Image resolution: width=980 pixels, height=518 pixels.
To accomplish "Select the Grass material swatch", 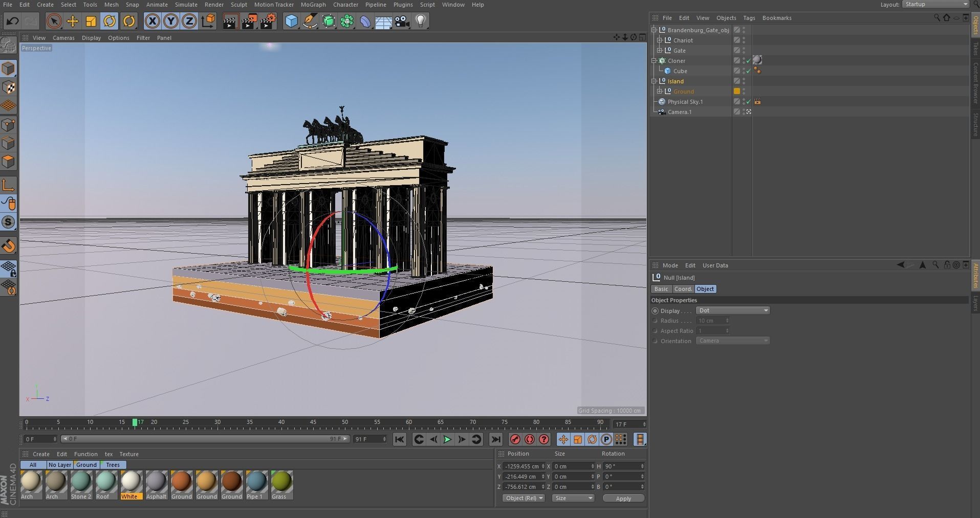I will (281, 485).
